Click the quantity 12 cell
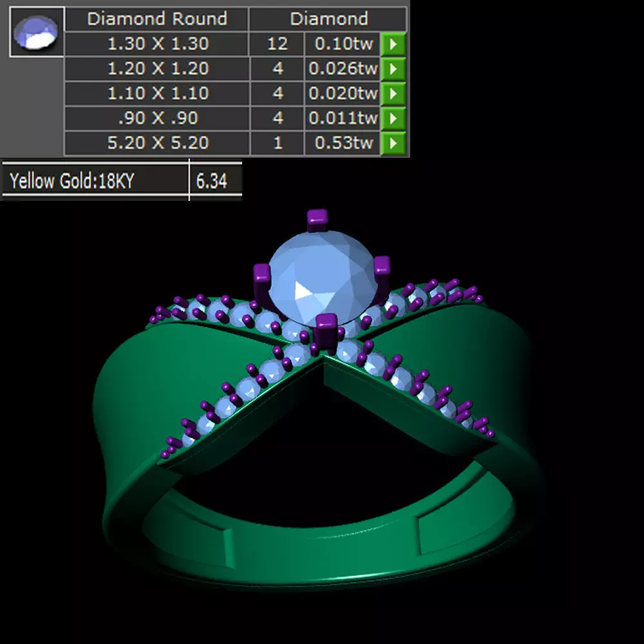The width and height of the screenshot is (644, 644). [x=277, y=44]
